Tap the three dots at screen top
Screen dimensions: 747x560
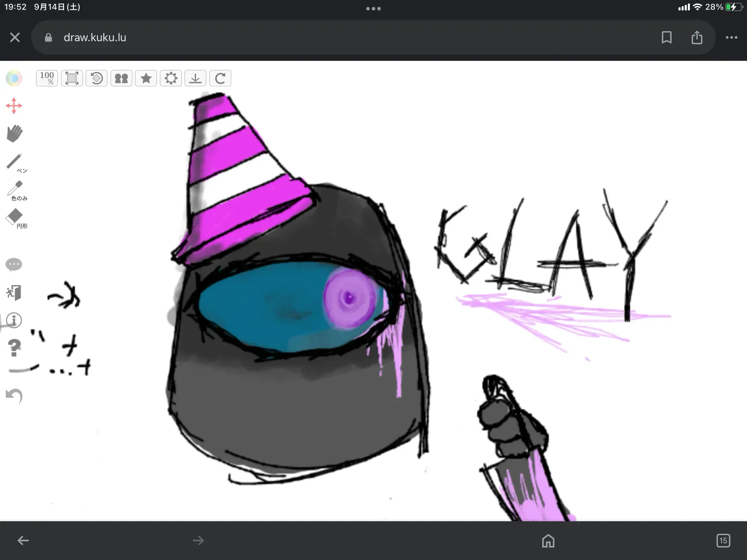pyautogui.click(x=373, y=8)
